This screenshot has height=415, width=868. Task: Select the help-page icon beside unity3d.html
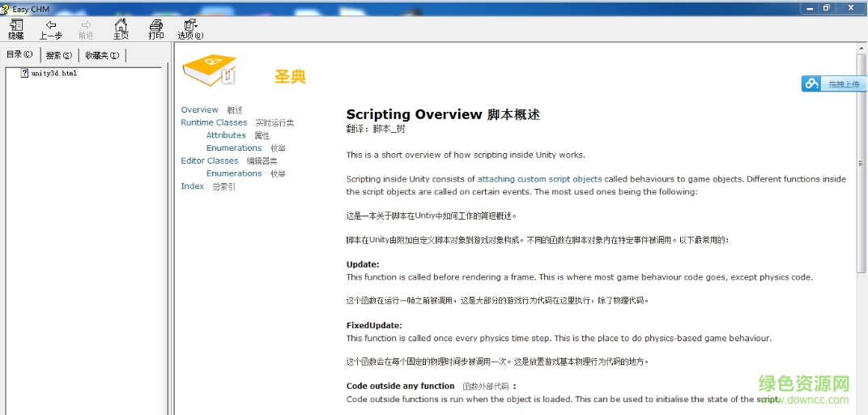(x=24, y=73)
